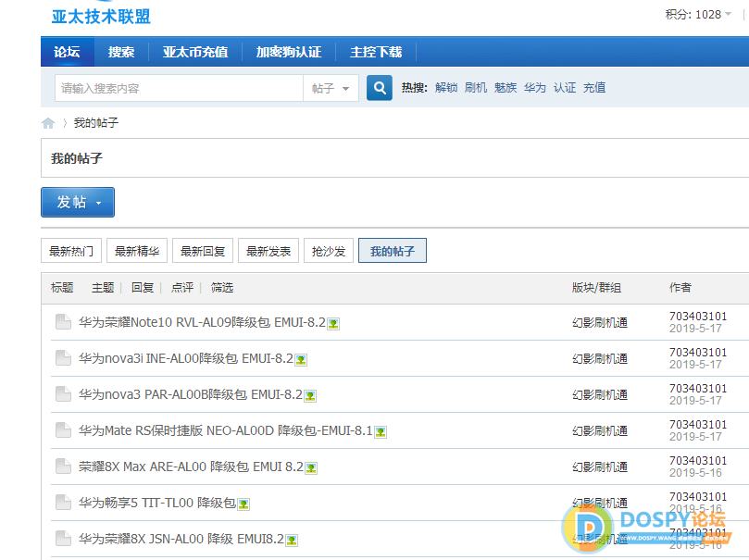The image size is (749, 560).
Task: Click thread icon beside 华为Mate RS保时捷版 post
Action: point(63,430)
